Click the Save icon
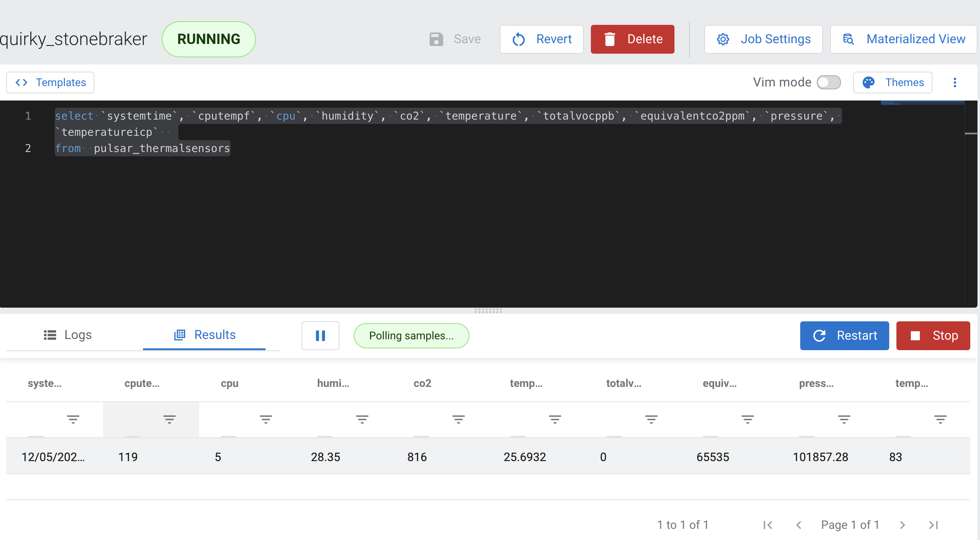The height and width of the screenshot is (540, 980). [x=436, y=39]
